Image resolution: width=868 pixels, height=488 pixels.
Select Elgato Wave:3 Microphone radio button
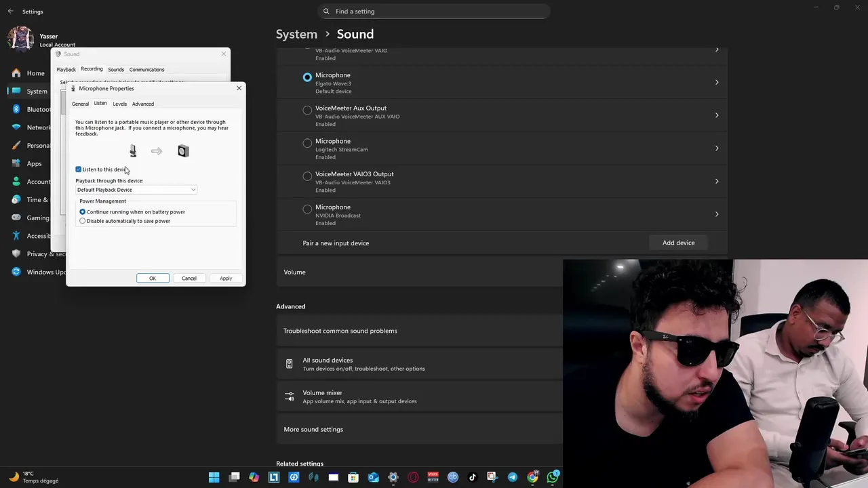307,77
